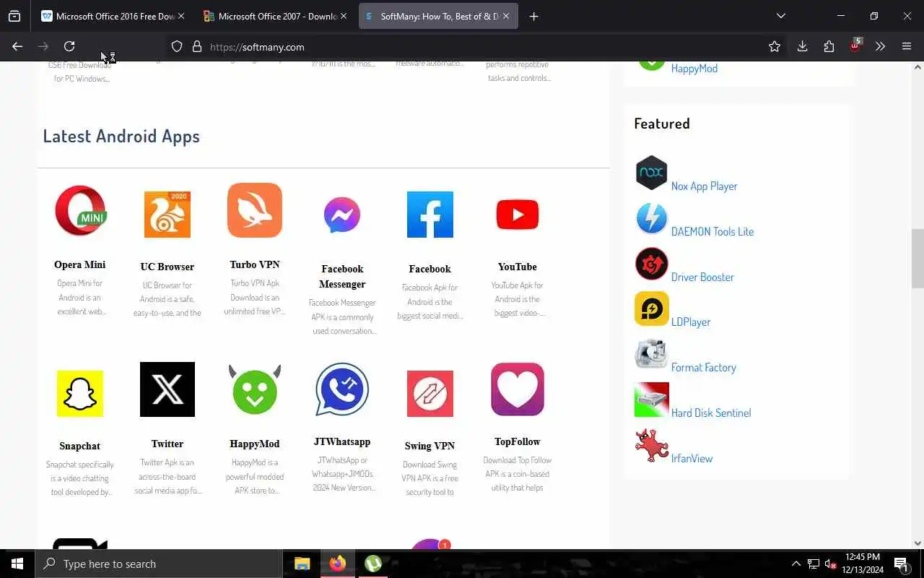
Task: Open the Windows Start menu
Action: pyautogui.click(x=17, y=564)
